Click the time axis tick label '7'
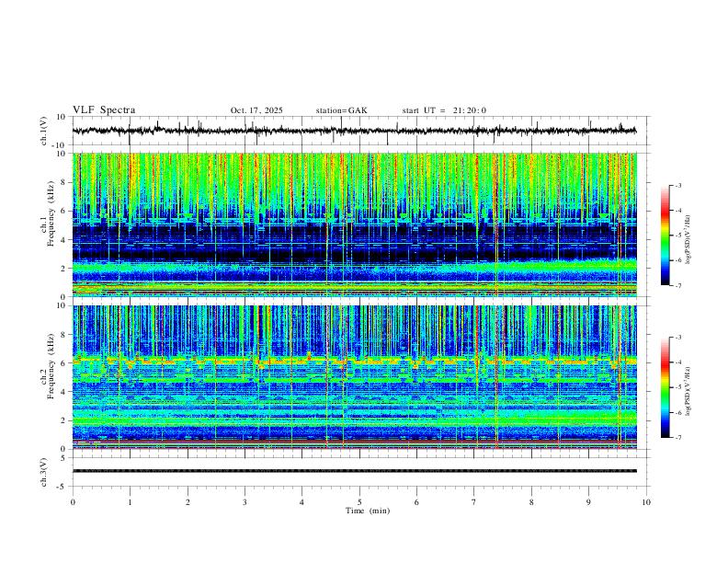This screenshot has height=563, width=728. click(474, 502)
